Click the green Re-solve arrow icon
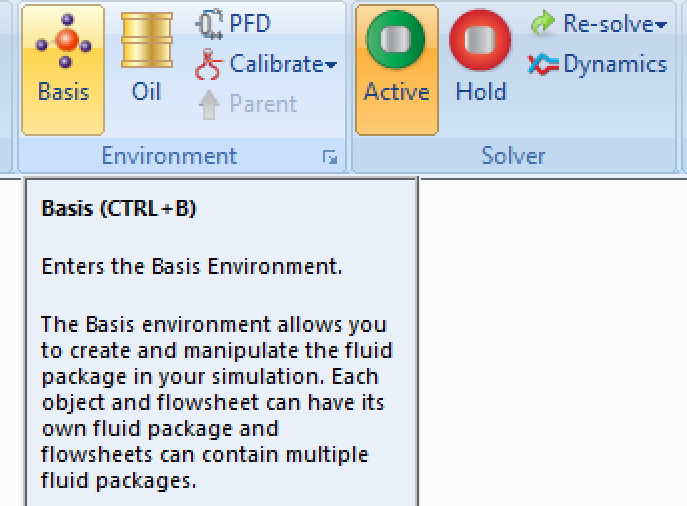Image resolution: width=687 pixels, height=506 pixels. coord(543,22)
